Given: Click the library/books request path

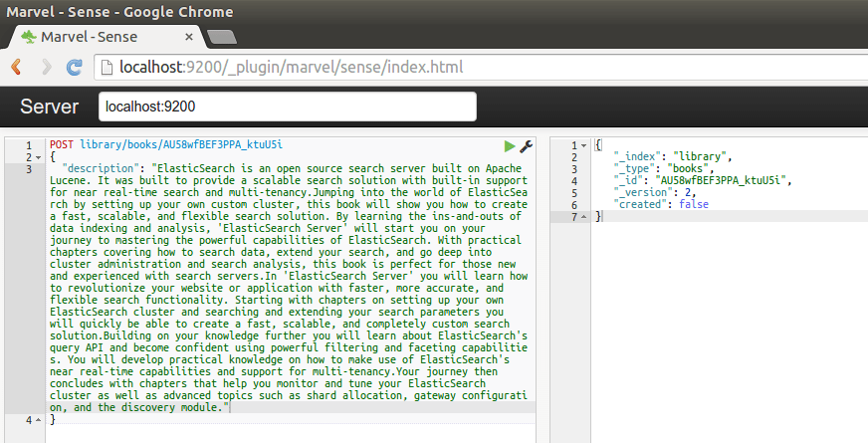Looking at the screenshot, I should click(x=181, y=144).
